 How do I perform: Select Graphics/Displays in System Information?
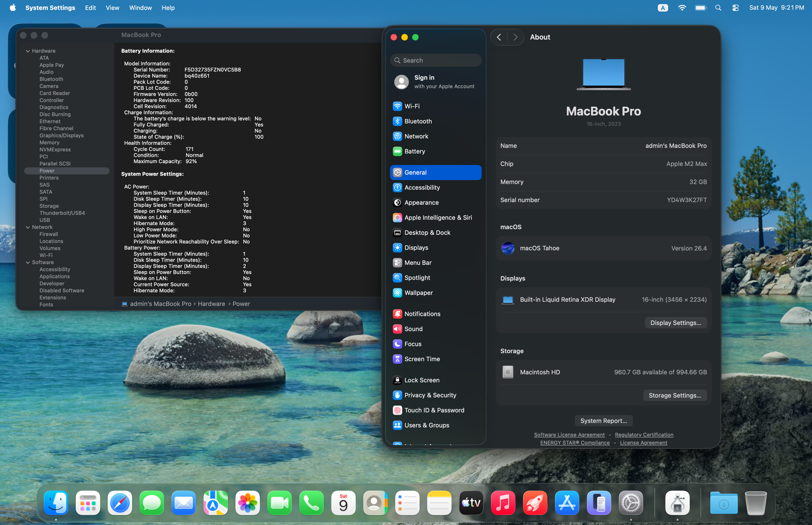pos(61,135)
